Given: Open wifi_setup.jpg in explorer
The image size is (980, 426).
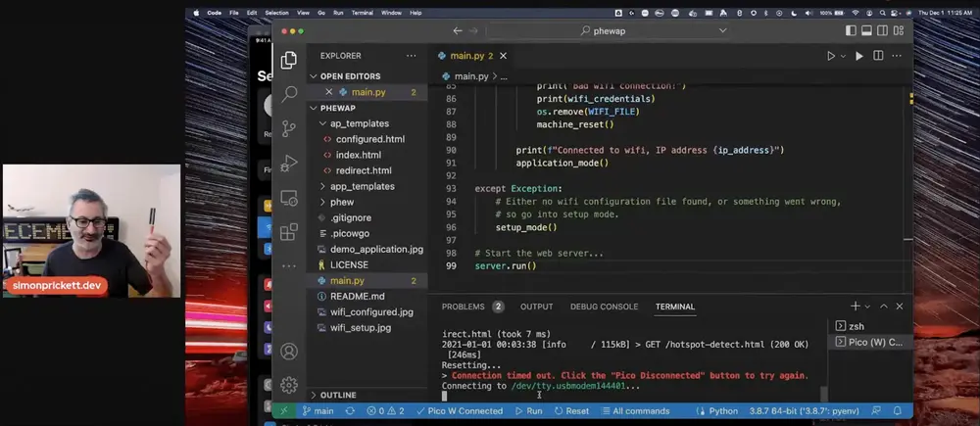Looking at the screenshot, I should click(360, 327).
